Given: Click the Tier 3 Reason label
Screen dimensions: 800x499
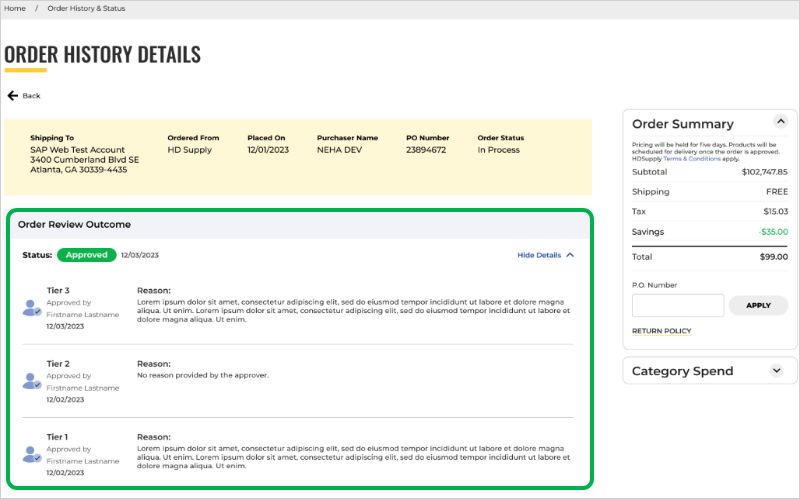Looking at the screenshot, I should tap(154, 290).
